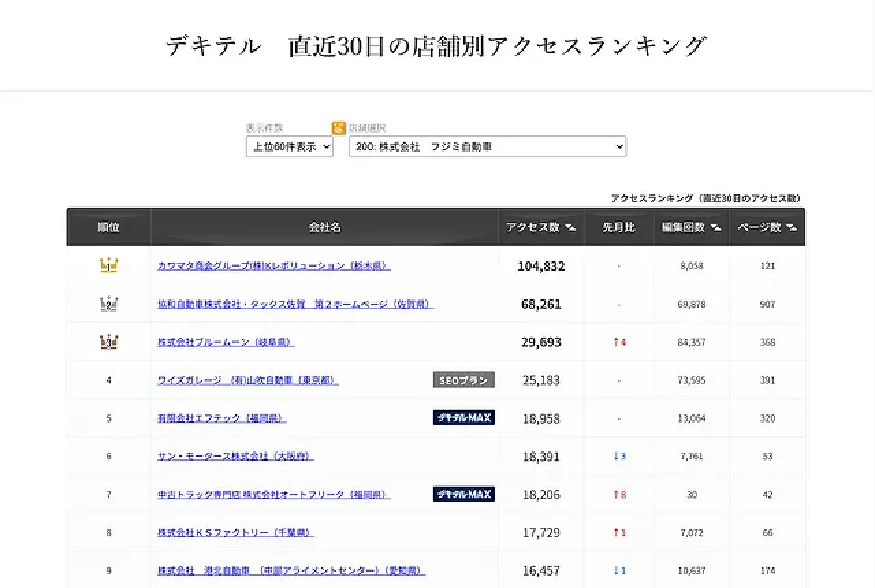Open the 協和自動車株式会社・タックス佐賀 link
The image size is (875, 588).
point(295,304)
